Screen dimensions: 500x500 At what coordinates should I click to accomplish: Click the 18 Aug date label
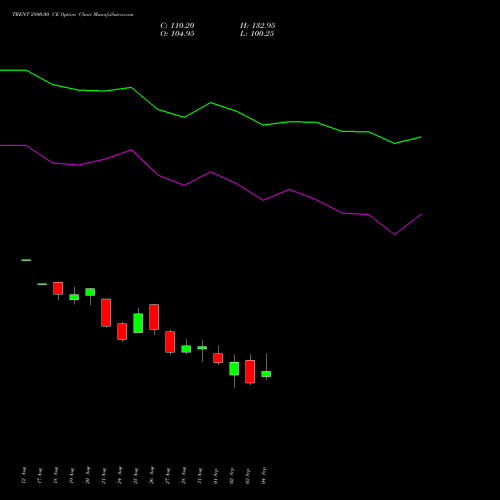[55, 475]
